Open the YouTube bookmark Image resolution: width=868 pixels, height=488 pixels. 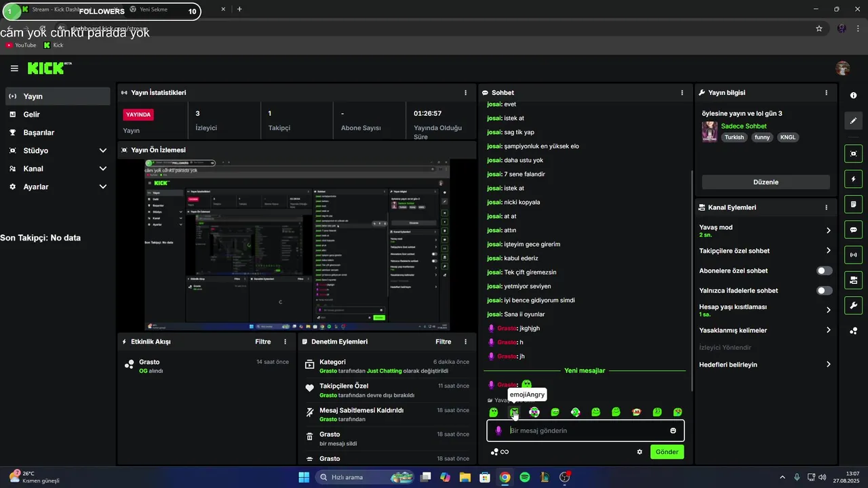20,45
